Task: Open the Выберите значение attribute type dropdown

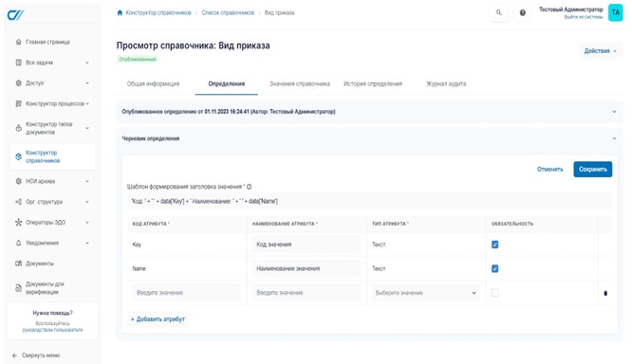Action: (426, 293)
